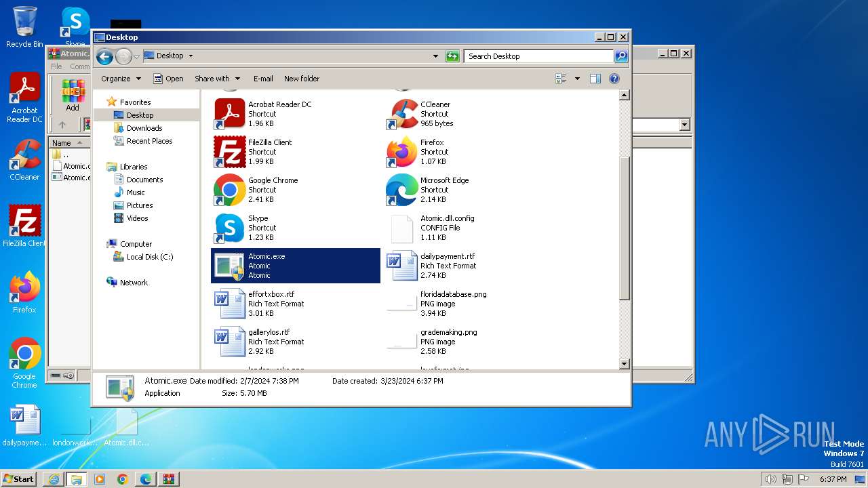Viewport: 868px width, 488px height.
Task: Open the Share with dropdown menu
Action: click(x=217, y=79)
